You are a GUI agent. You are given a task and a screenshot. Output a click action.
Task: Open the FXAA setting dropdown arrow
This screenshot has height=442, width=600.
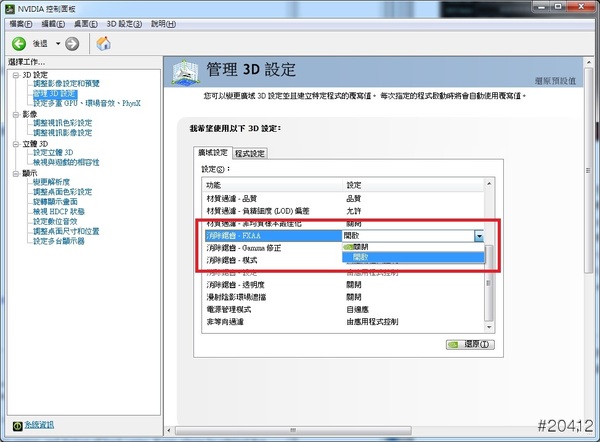click(479, 236)
